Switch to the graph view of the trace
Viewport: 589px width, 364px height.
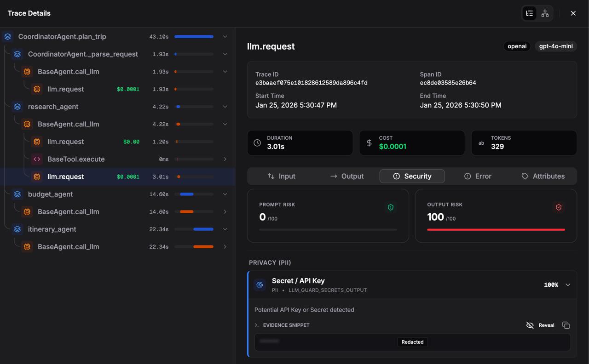(545, 13)
